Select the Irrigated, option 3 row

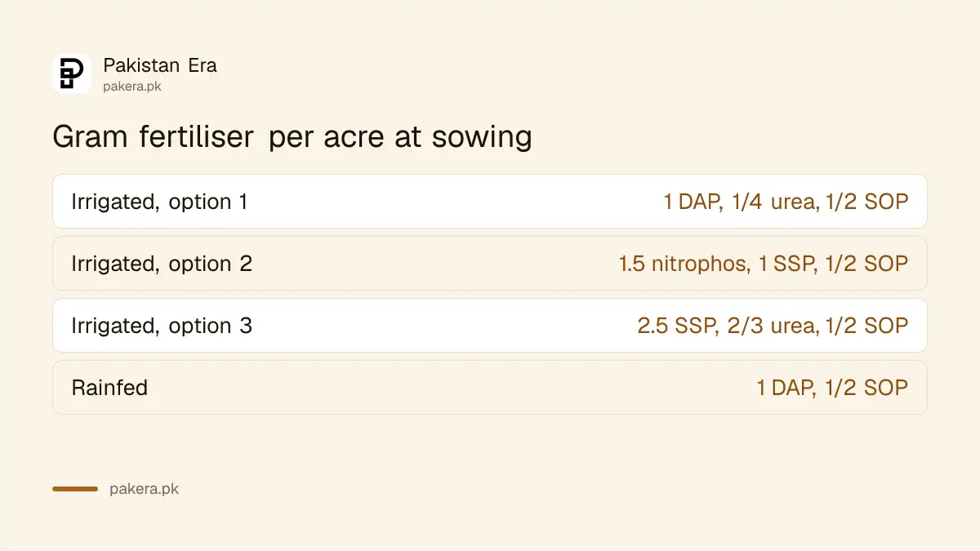click(x=490, y=325)
